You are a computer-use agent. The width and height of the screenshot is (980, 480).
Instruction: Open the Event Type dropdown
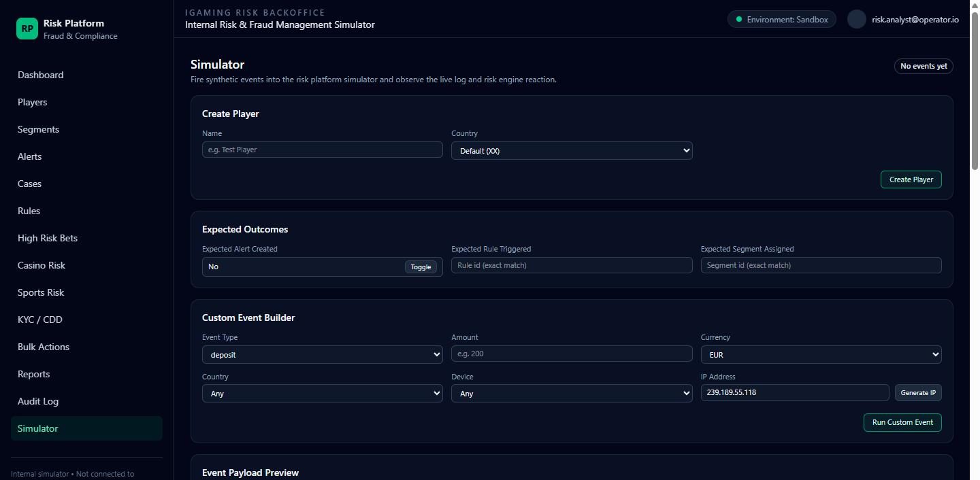323,354
